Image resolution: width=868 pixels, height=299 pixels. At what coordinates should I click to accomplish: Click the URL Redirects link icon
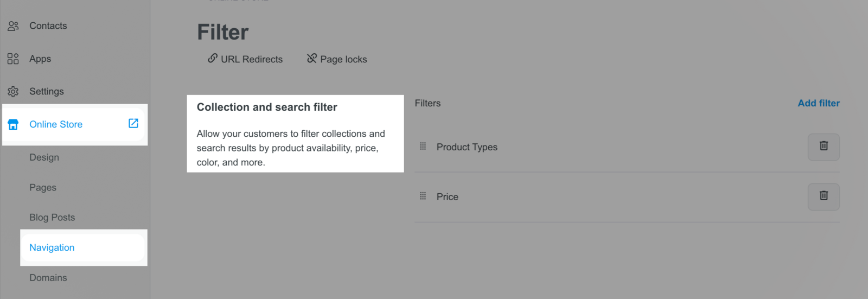coord(213,58)
